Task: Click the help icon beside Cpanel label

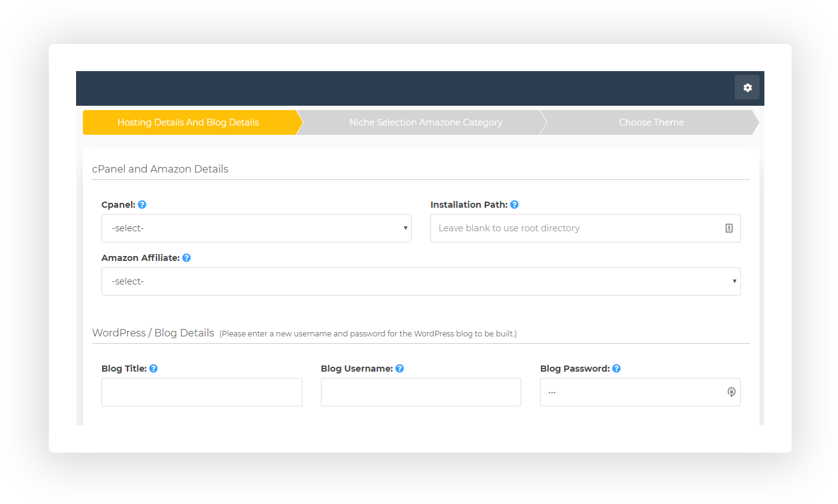Action: 142,205
